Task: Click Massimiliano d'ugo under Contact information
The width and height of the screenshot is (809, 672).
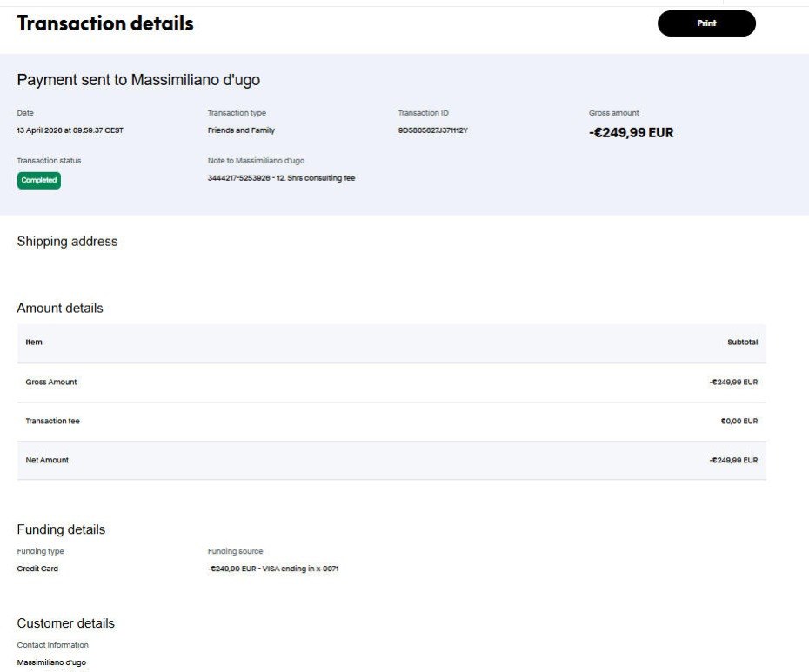Action: click(51, 662)
